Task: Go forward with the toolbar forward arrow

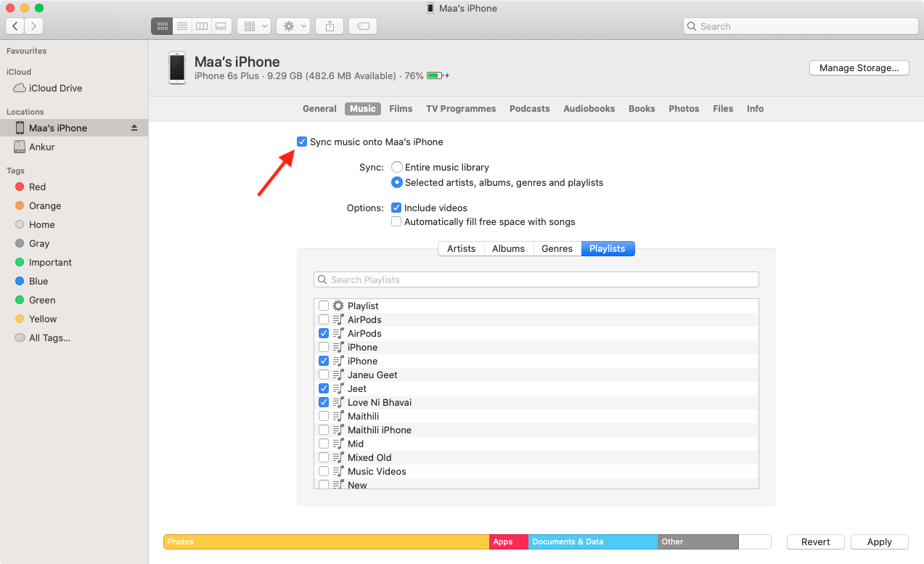Action: pos(34,26)
